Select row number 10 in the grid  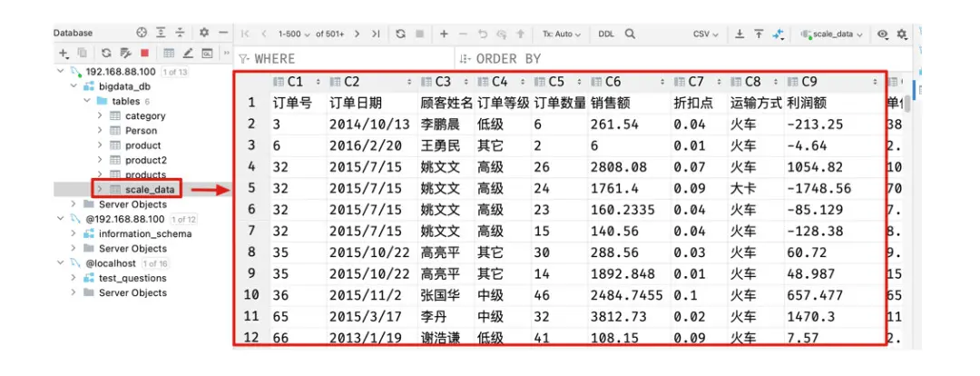pyautogui.click(x=251, y=294)
